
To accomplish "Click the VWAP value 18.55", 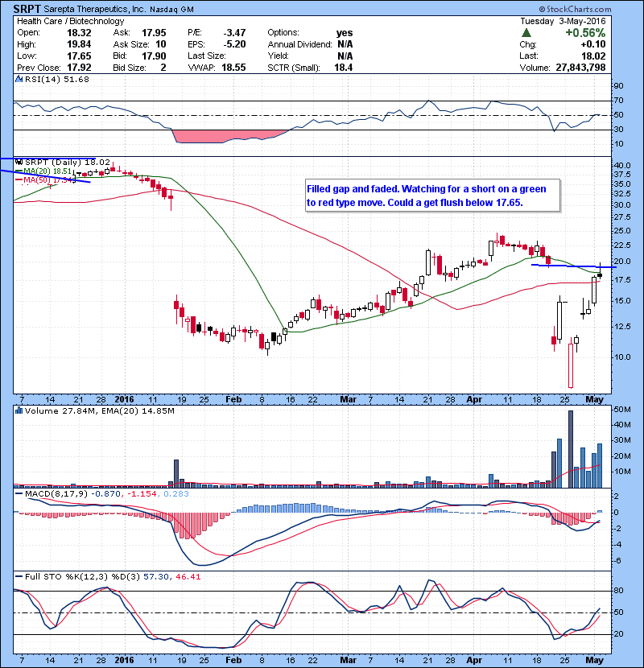I will click(x=233, y=68).
